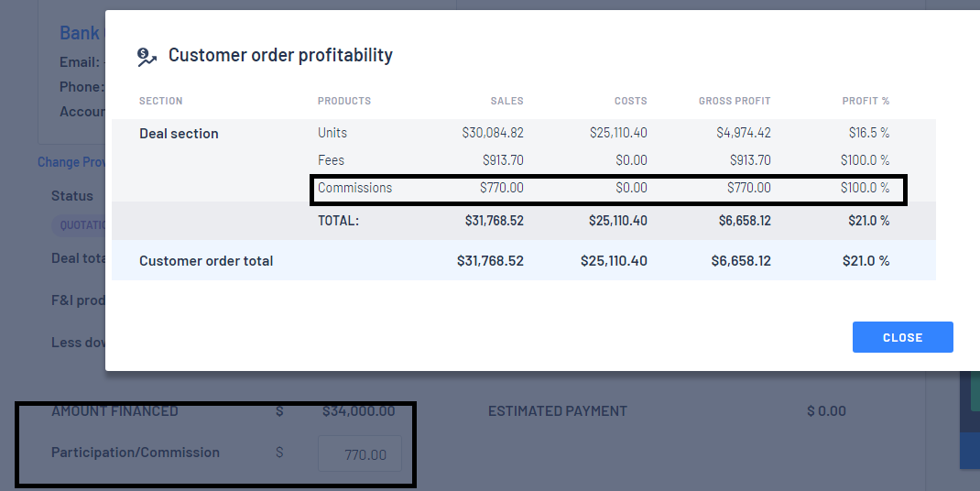Open the Change Provider link
Viewport: 980px width, 491px height.
pos(71,162)
